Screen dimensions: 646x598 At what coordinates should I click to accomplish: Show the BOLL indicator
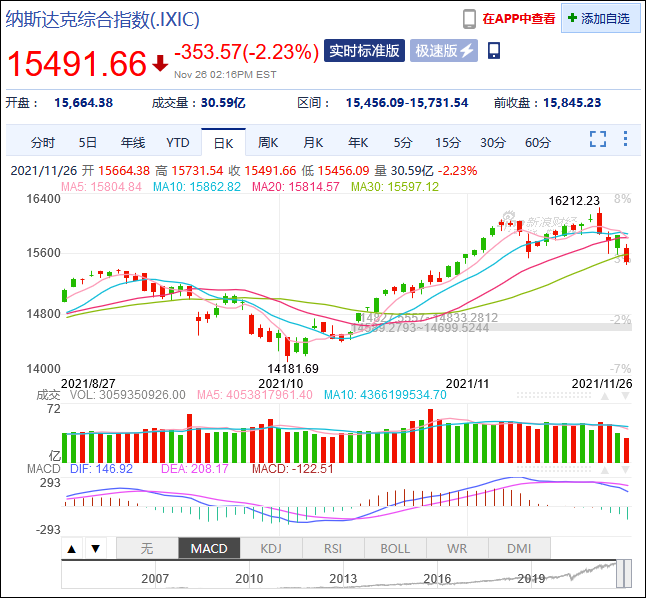pyautogui.click(x=395, y=549)
